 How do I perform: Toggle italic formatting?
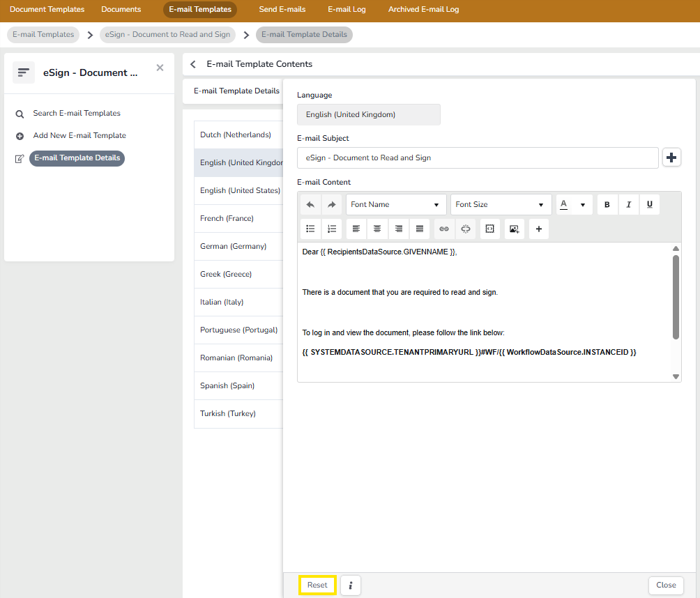coord(628,204)
